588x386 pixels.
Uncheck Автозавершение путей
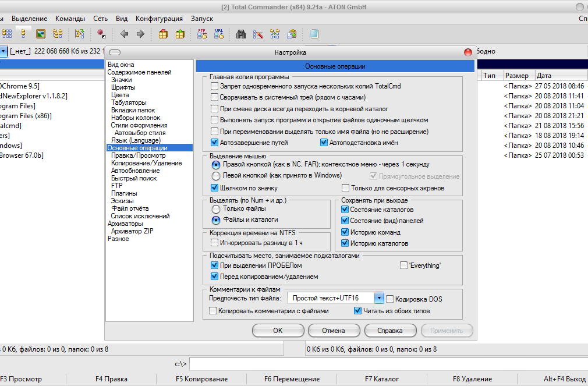point(214,143)
